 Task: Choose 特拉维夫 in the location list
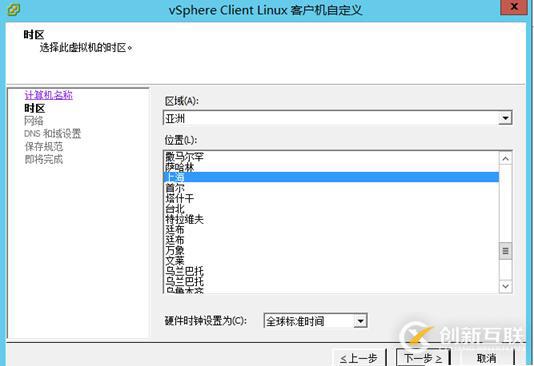(331, 219)
